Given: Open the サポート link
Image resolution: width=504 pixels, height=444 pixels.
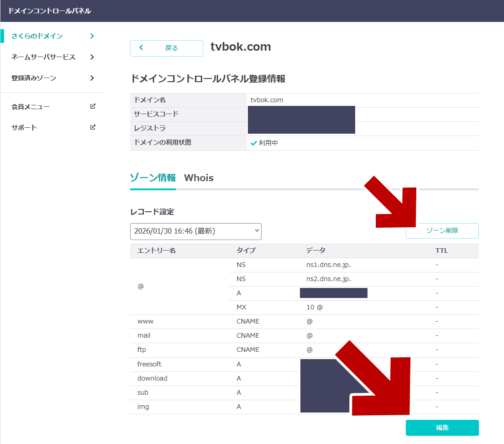Looking at the screenshot, I should 24,127.
